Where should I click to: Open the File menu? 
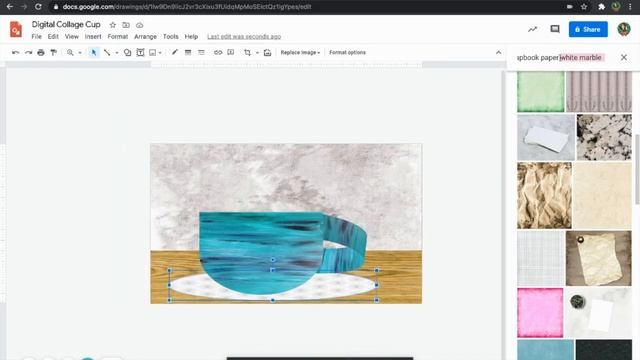click(36, 37)
